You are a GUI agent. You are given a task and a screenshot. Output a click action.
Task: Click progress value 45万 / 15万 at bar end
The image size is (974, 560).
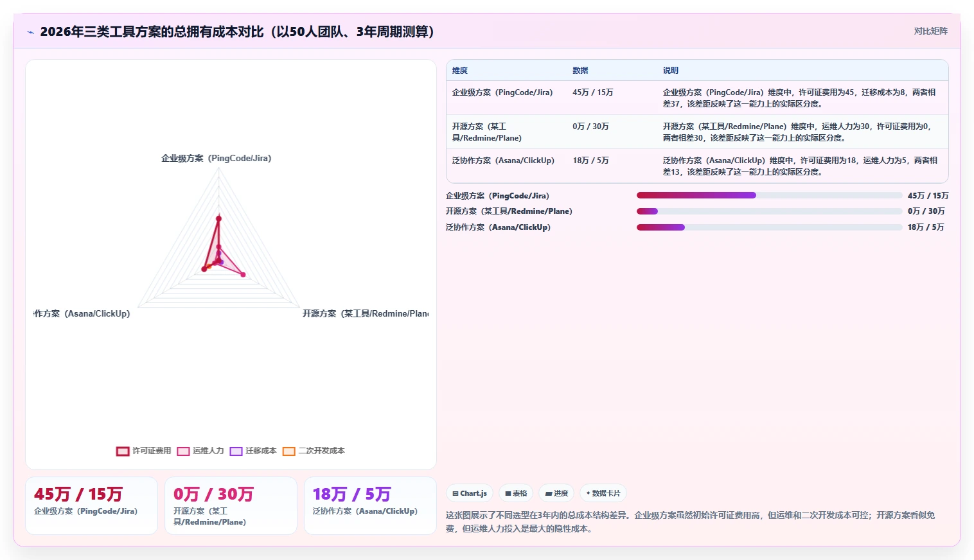[928, 196]
